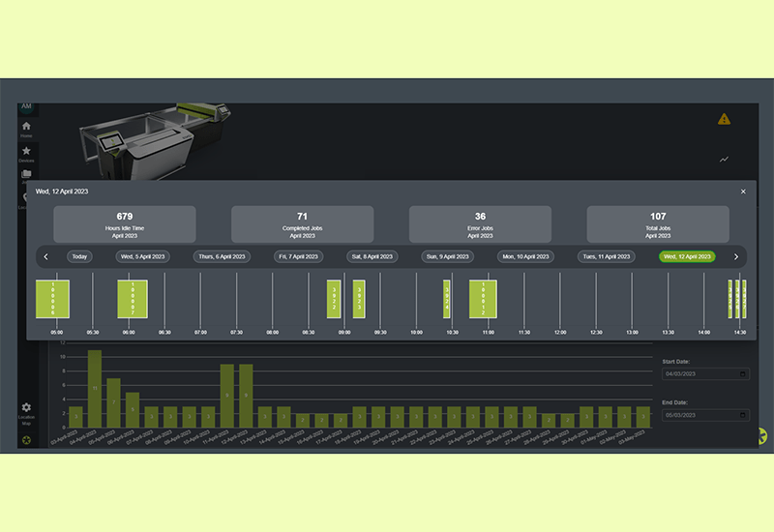Choose Tues, 11 April 2023 chip
The width and height of the screenshot is (774, 532).
click(x=606, y=256)
